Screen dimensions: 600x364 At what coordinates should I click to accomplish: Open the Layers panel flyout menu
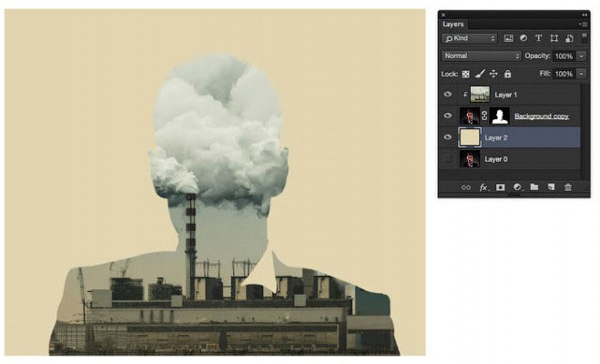tap(584, 24)
